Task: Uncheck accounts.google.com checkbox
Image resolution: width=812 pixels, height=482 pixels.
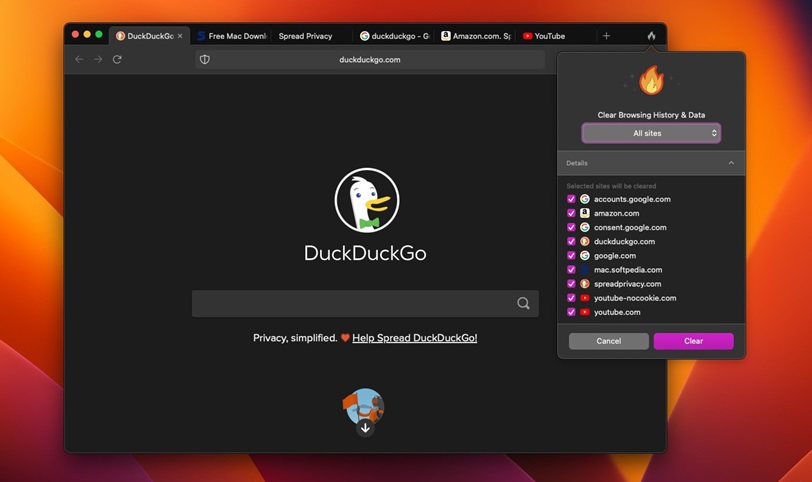Action: [x=571, y=199]
